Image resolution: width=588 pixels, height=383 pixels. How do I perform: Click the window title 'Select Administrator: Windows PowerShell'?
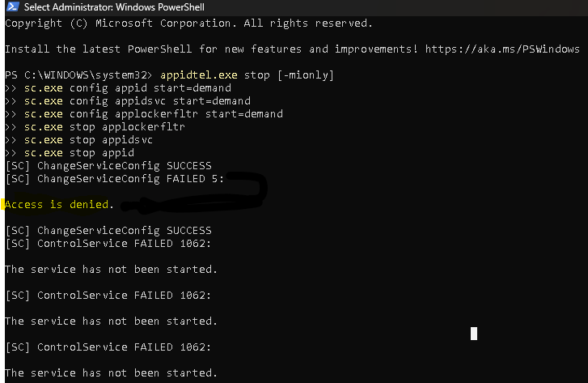pos(114,7)
